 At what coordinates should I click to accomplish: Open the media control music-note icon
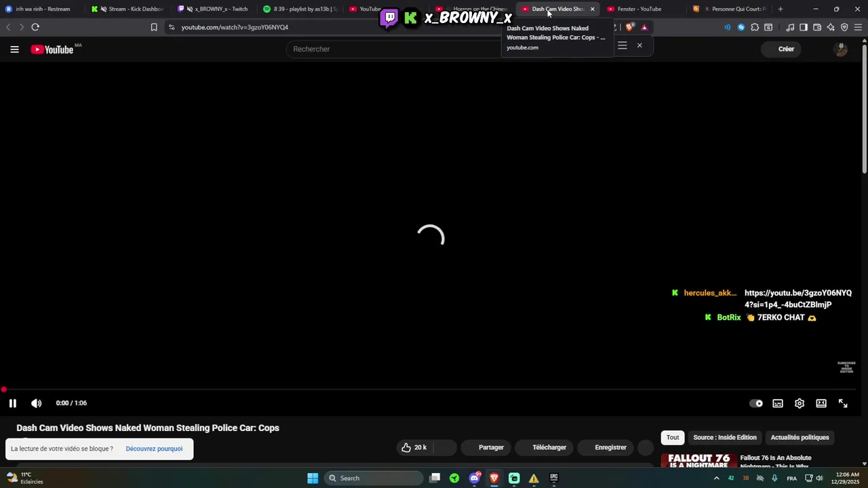(x=790, y=27)
